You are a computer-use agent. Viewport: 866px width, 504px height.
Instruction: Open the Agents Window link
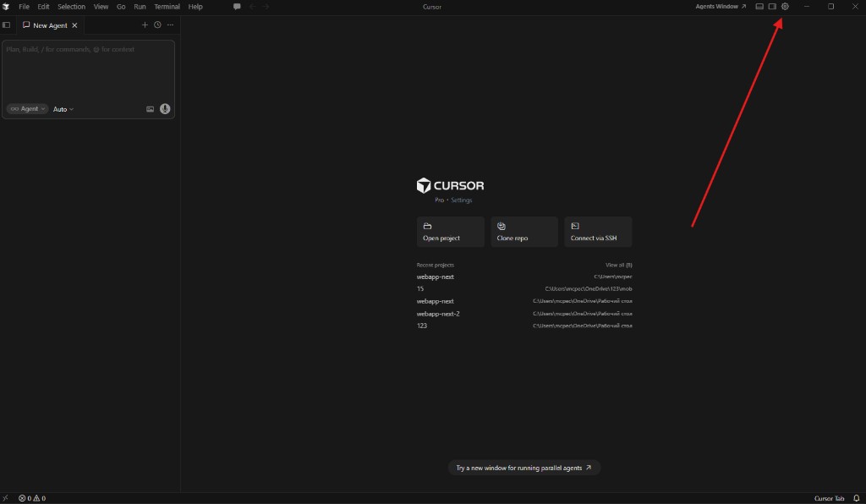click(x=721, y=7)
